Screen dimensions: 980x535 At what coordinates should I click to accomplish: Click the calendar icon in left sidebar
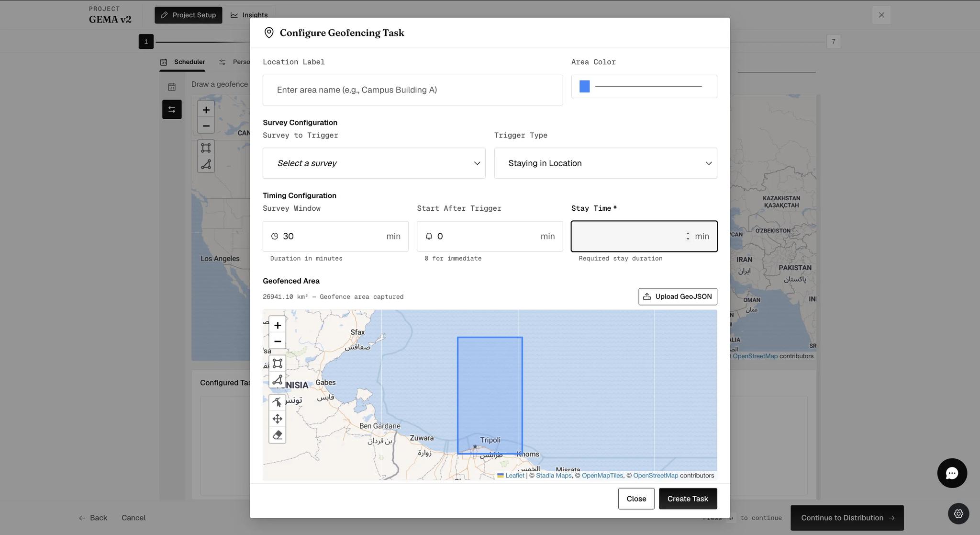tap(172, 87)
